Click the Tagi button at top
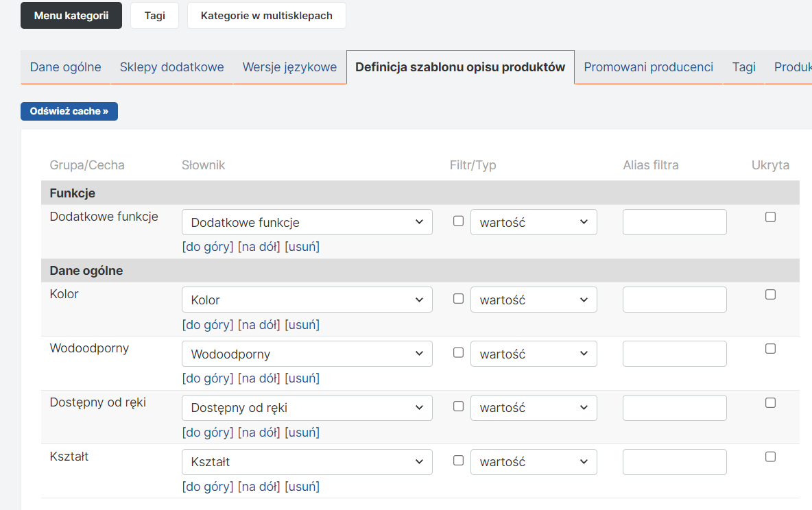The height and width of the screenshot is (510, 812). coord(154,16)
